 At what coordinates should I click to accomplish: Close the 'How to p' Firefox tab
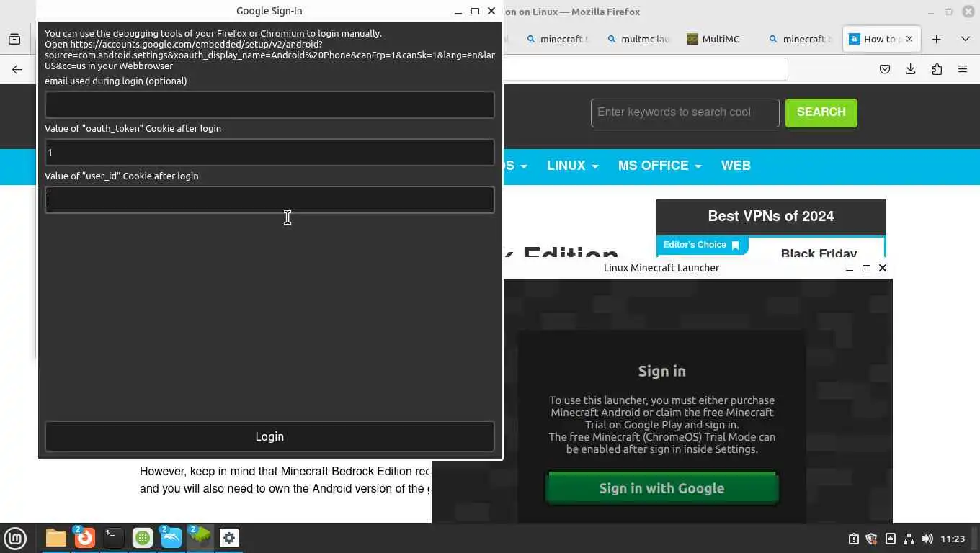909,39
